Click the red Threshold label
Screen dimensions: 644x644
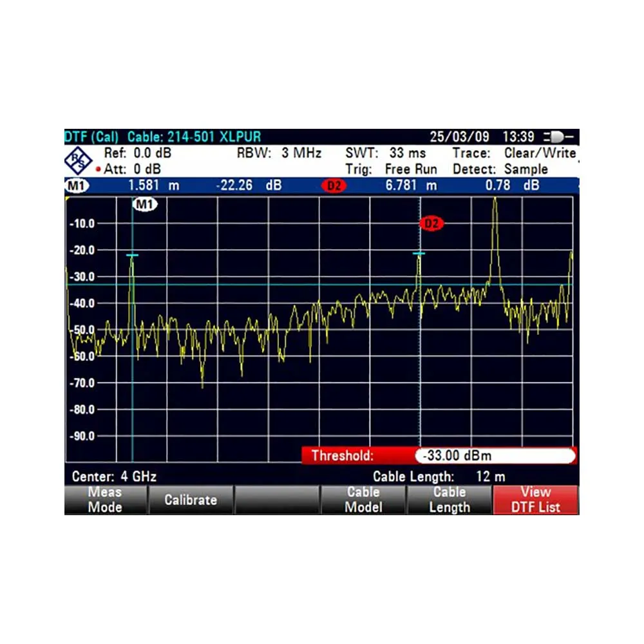342,455
